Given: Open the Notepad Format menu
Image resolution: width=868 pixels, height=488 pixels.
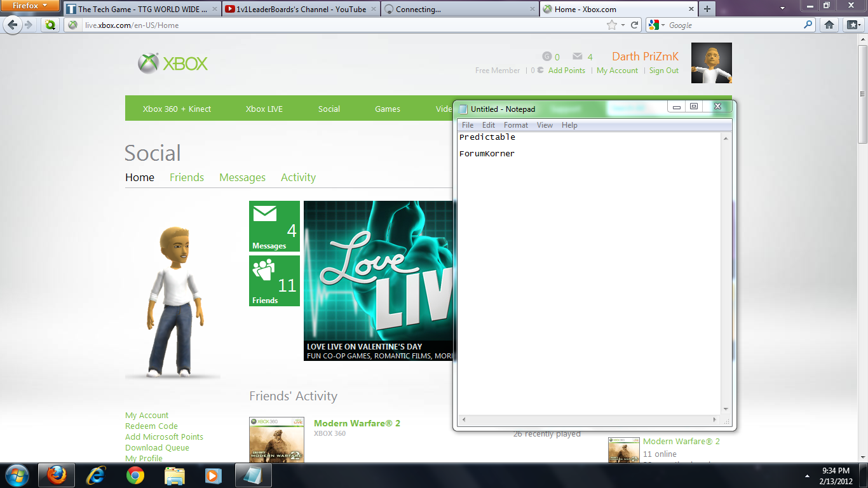Looking at the screenshot, I should [516, 125].
